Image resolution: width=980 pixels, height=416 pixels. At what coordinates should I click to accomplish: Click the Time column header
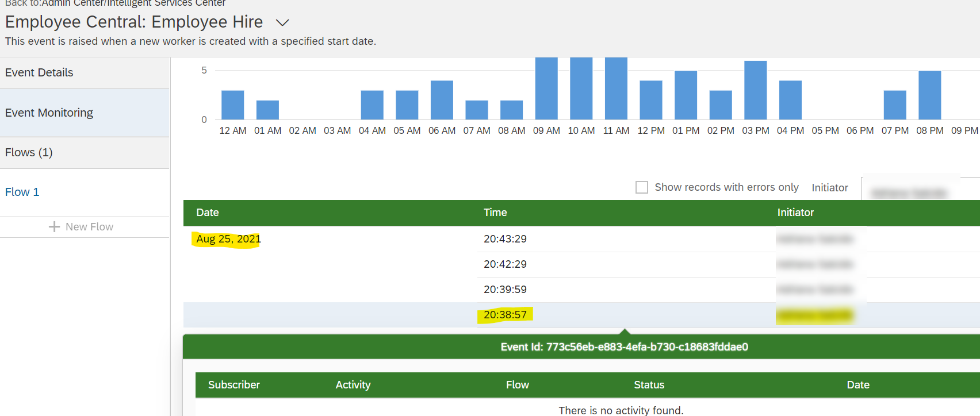point(495,213)
